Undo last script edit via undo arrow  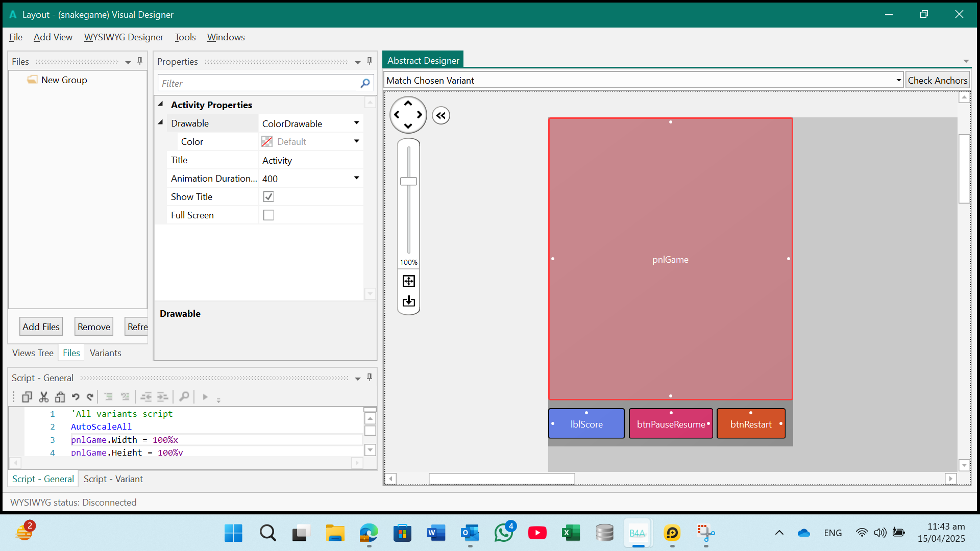(x=76, y=396)
